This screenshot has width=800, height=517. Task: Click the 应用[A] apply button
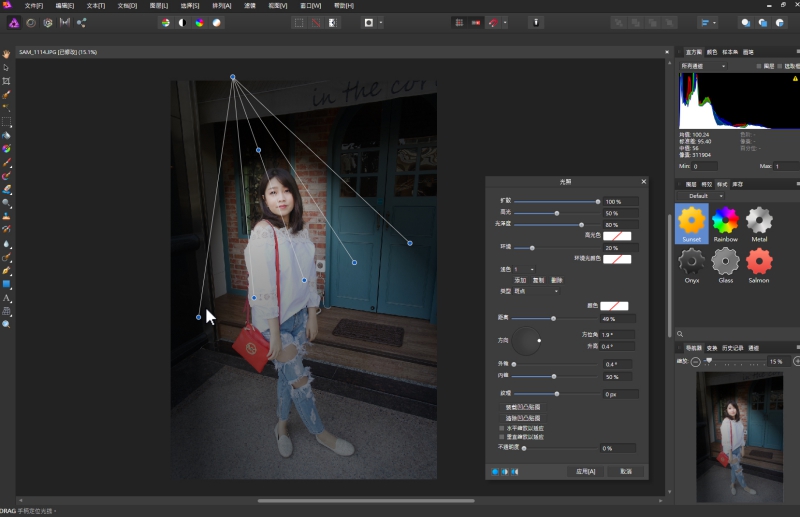tap(585, 471)
